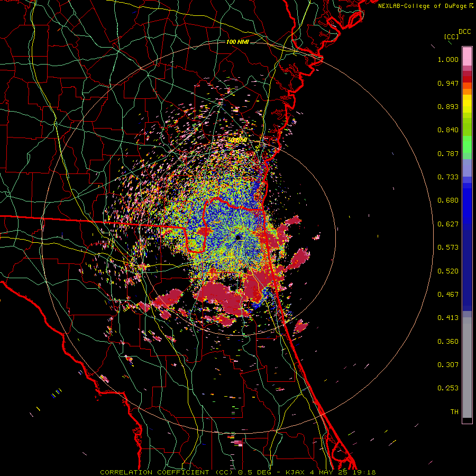The height and width of the screenshot is (476, 476).
Task: Select the 0.680 legend value
Action: 448,200
